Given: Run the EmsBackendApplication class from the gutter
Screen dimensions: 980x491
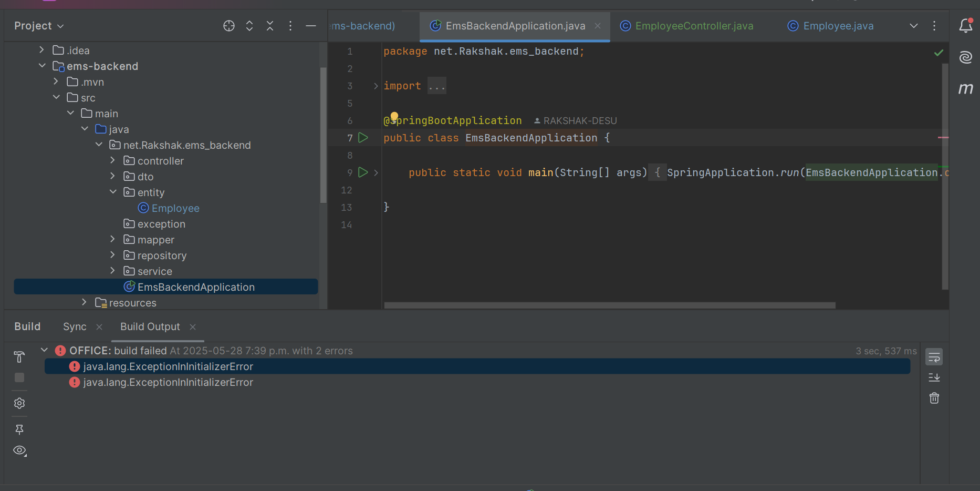Looking at the screenshot, I should point(363,138).
